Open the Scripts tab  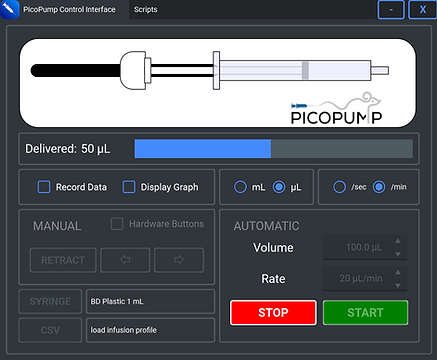pos(145,9)
